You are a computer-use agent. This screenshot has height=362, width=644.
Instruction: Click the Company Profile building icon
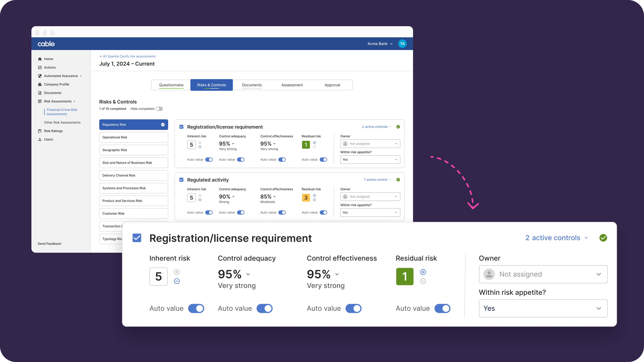(40, 84)
